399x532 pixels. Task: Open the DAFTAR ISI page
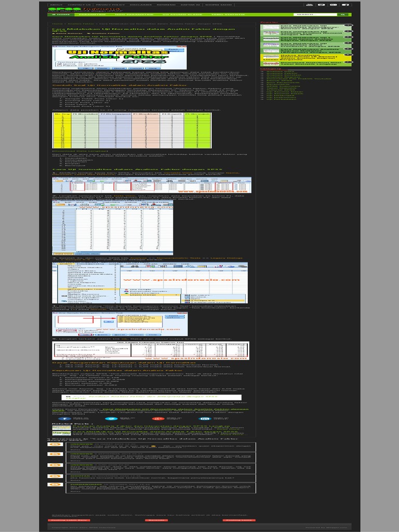click(190, 5)
